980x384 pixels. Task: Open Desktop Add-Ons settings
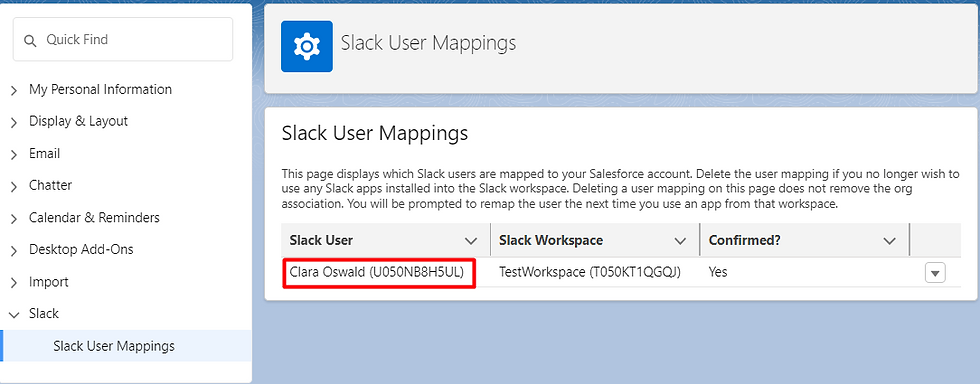coord(81,250)
